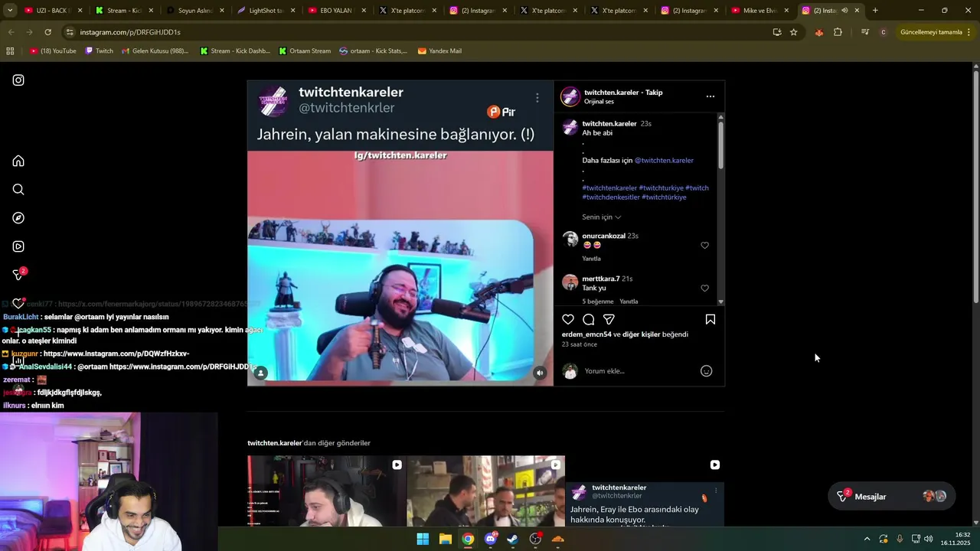Open Discord from taskbar
This screenshot has height=551, width=980.
[x=491, y=539]
